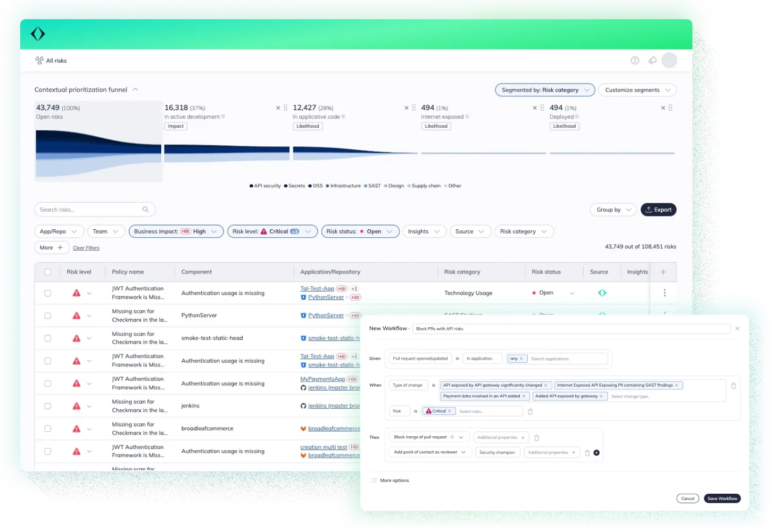Check the checkbox on the smoke-test-static-head row
The image size is (771, 532).
click(x=47, y=338)
